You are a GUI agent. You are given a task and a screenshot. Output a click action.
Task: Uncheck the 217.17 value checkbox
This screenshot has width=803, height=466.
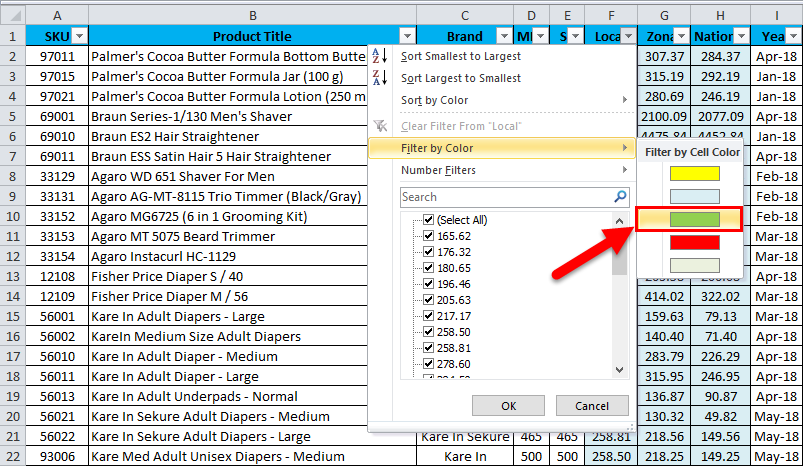pyautogui.click(x=429, y=315)
